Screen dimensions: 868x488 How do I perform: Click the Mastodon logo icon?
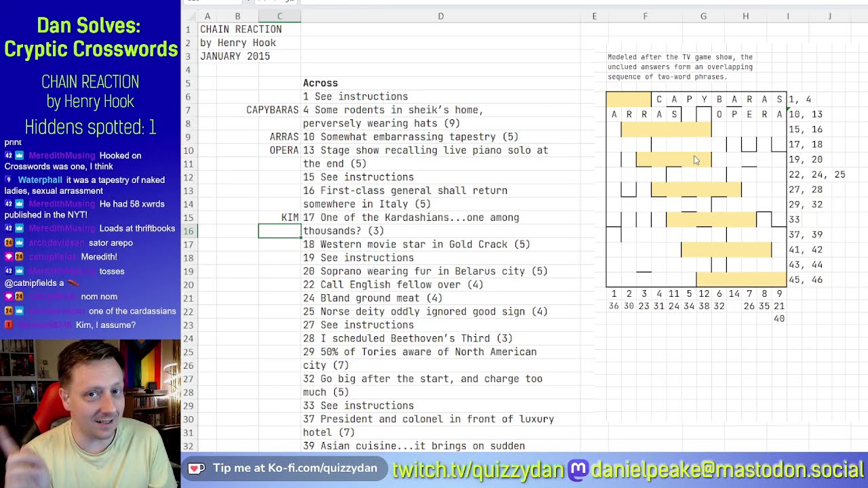[578, 469]
